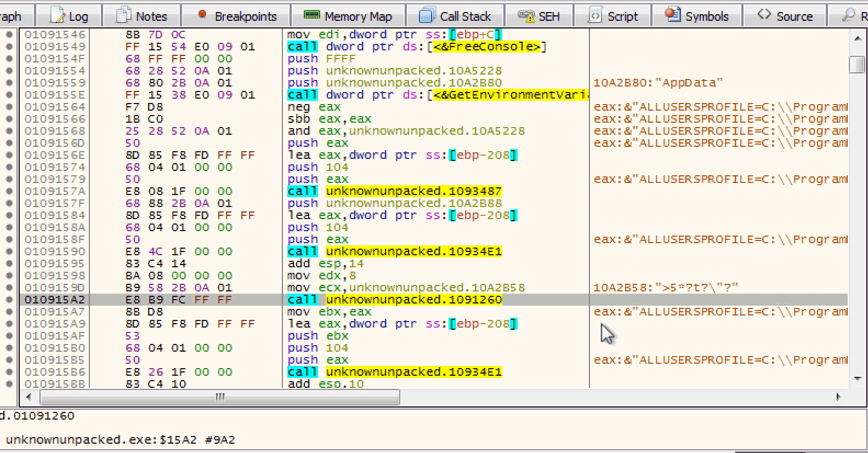Click the disassembly vertical scrollbar thumb

(x=856, y=64)
